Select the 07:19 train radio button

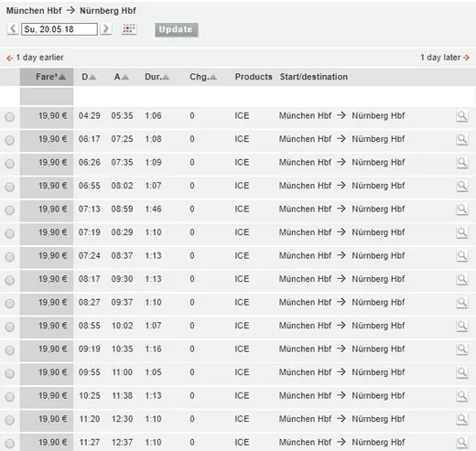[x=10, y=233]
